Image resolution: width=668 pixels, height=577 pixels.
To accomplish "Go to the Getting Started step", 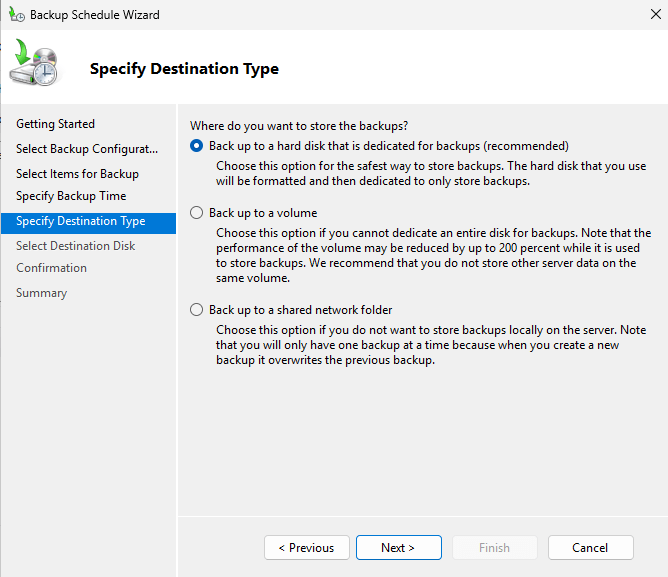I will tap(56, 124).
